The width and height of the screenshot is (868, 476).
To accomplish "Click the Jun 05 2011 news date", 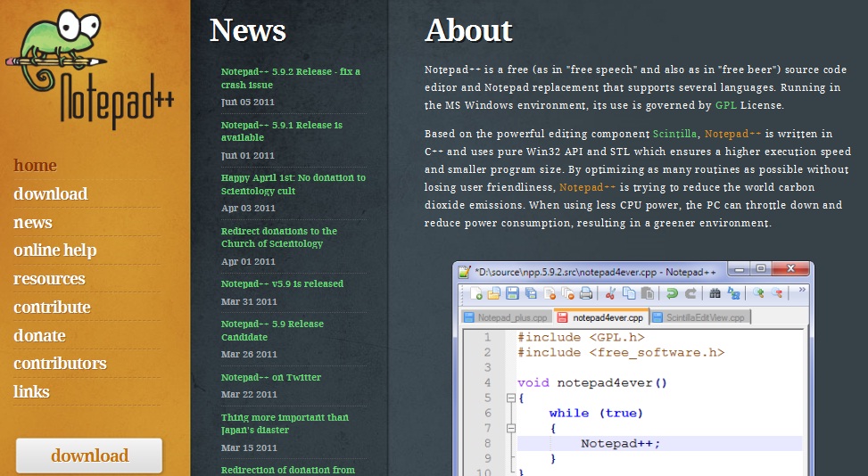I will click(x=247, y=103).
